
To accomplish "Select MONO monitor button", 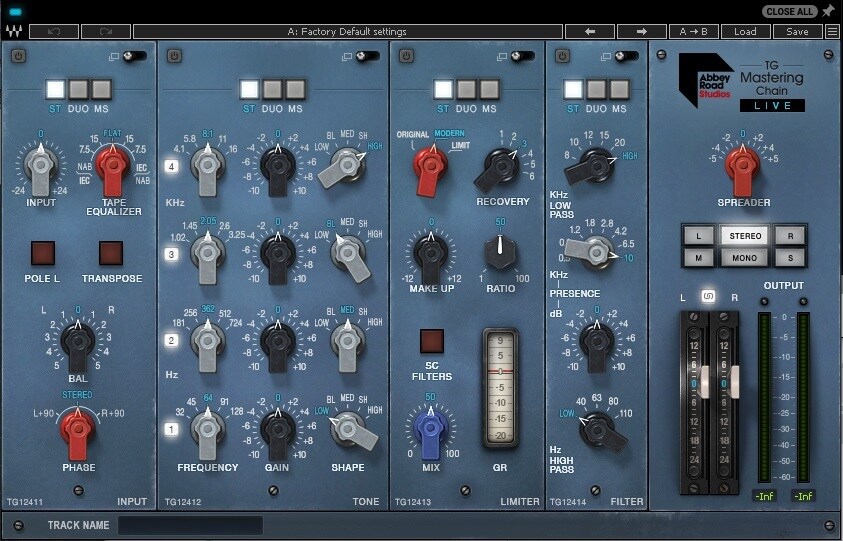I will 745,258.
